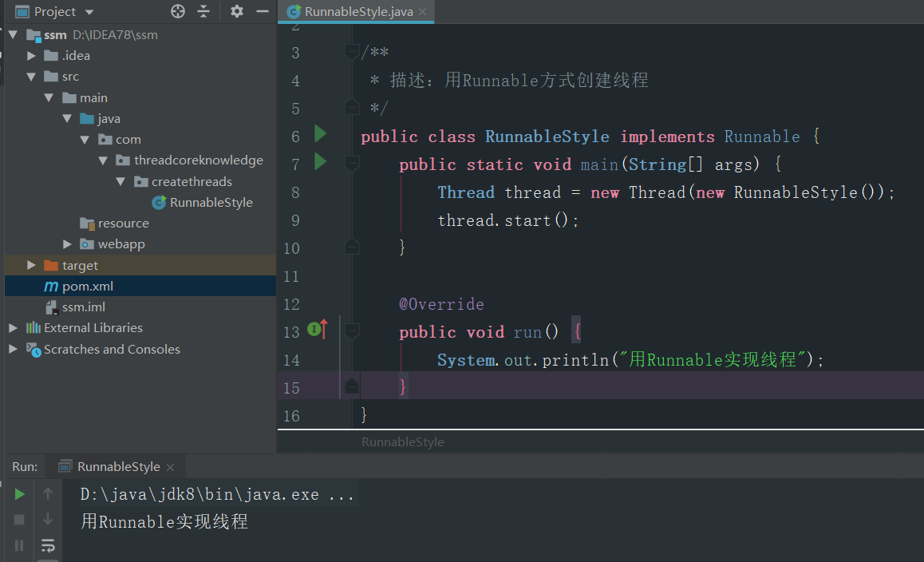
Task: Expand the webapp folder arrow
Action: coord(67,244)
